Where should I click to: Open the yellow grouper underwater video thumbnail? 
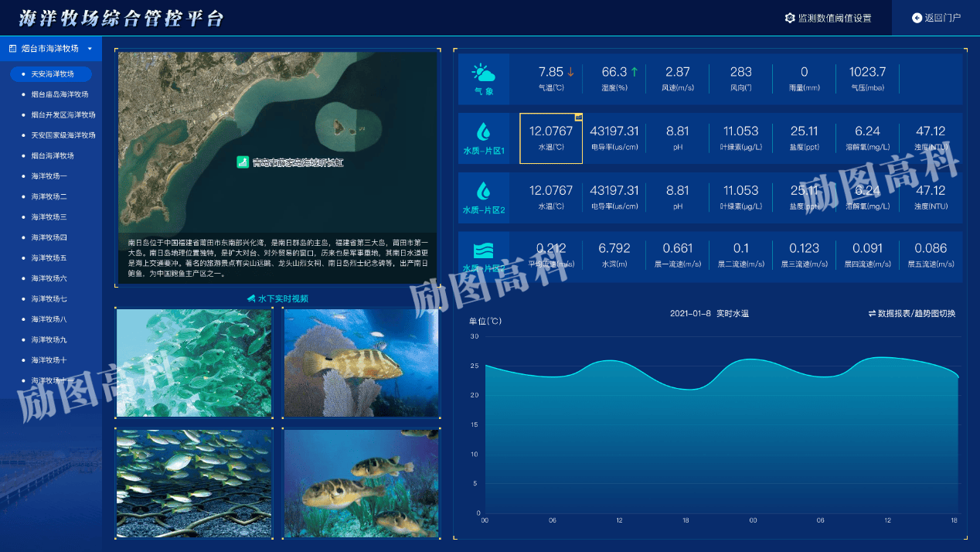pyautogui.click(x=361, y=363)
